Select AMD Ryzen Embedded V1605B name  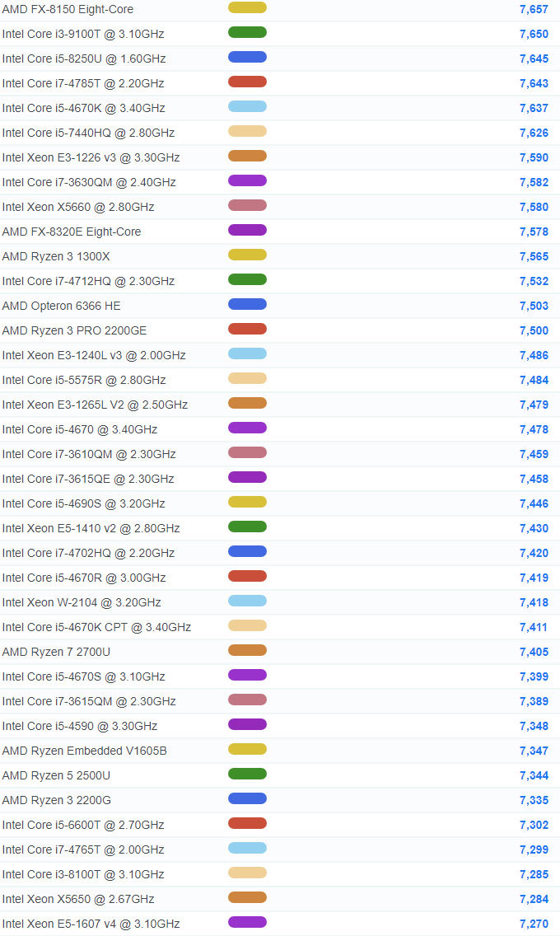click(x=85, y=751)
